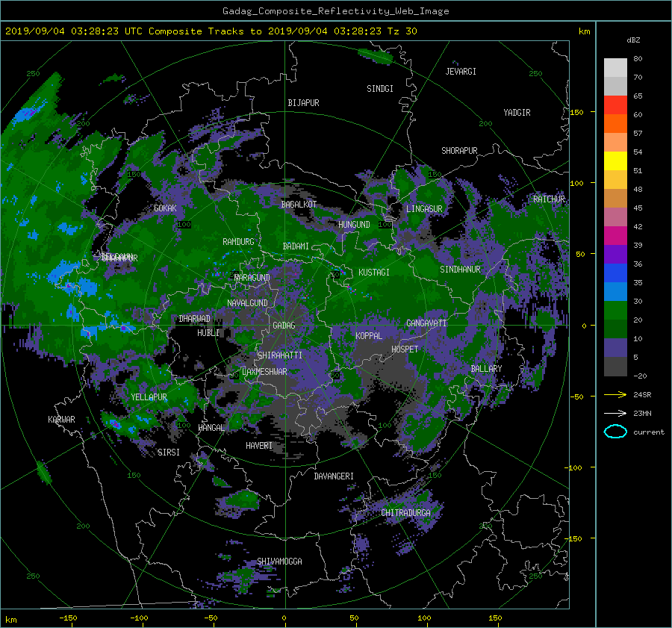Select the orange 57-60 dBZ legend swatch

(615, 123)
